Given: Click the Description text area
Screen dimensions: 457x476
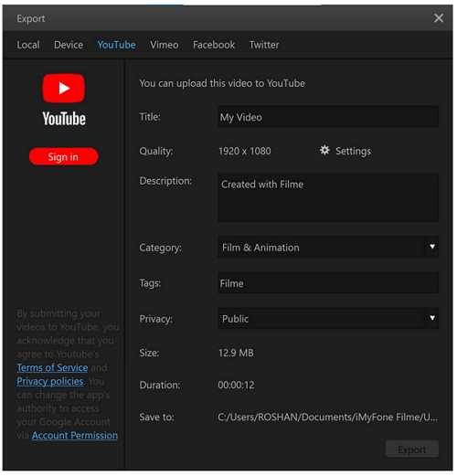Looking at the screenshot, I should pos(328,197).
